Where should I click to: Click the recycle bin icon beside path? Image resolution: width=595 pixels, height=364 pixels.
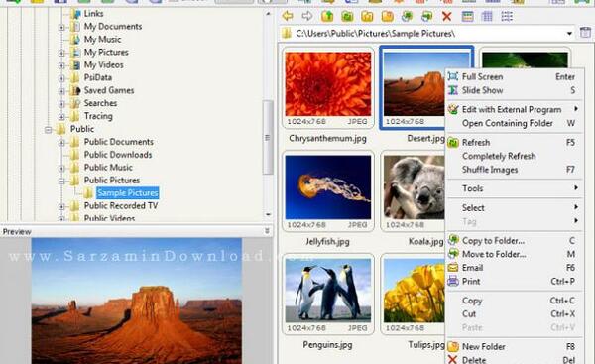[585, 33]
